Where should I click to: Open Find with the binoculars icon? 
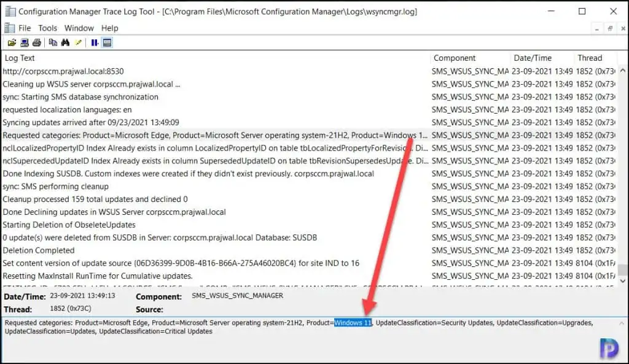click(65, 42)
